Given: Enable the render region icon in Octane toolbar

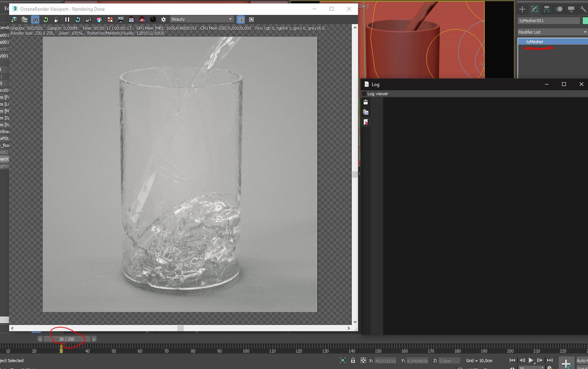Looking at the screenshot, I should tap(131, 20).
